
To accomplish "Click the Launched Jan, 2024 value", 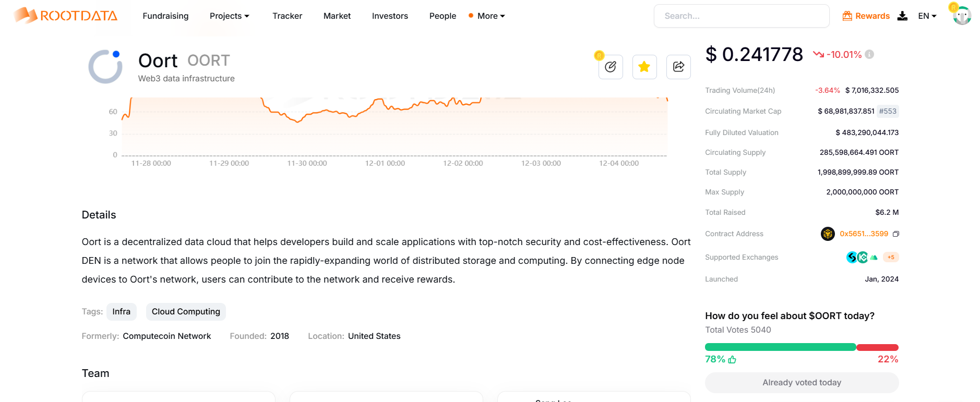I will (881, 279).
